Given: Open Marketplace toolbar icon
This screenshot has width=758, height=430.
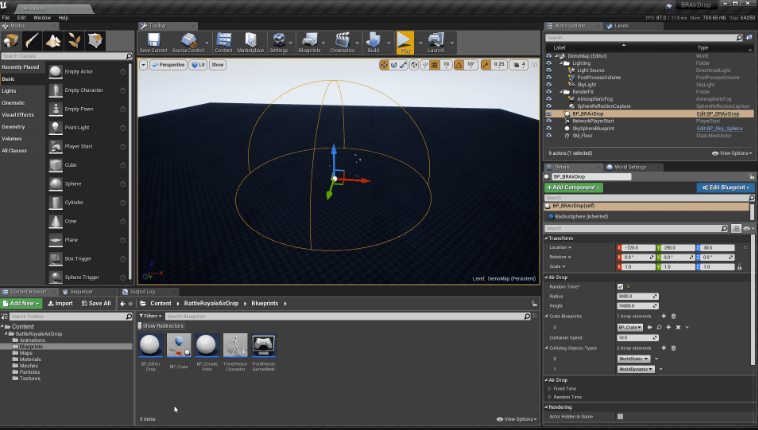Looking at the screenshot, I should point(250,43).
